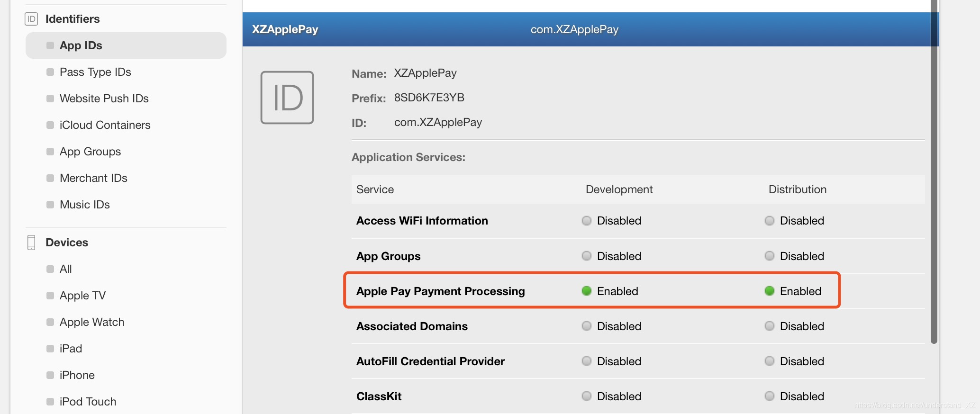The image size is (980, 414).
Task: Click the Prefix value 8SD6K7E3YB
Action: click(x=429, y=98)
